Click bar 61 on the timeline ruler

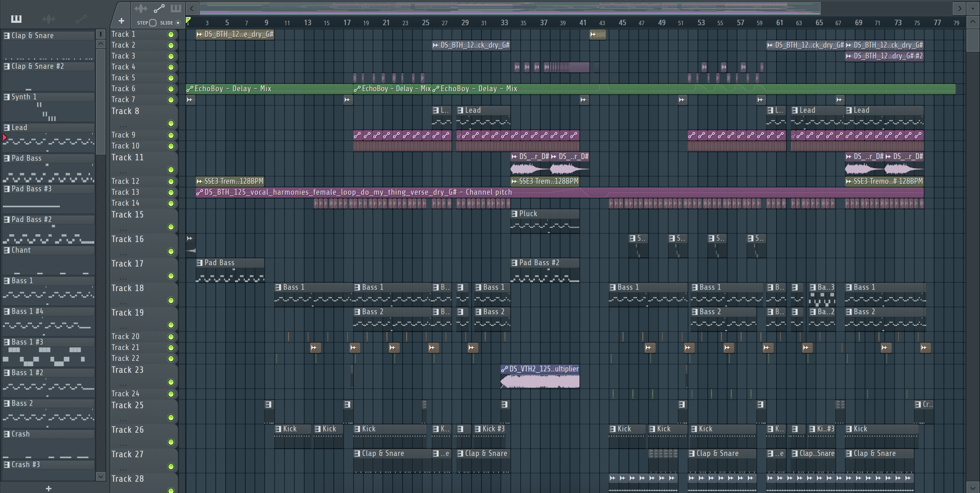tap(780, 23)
